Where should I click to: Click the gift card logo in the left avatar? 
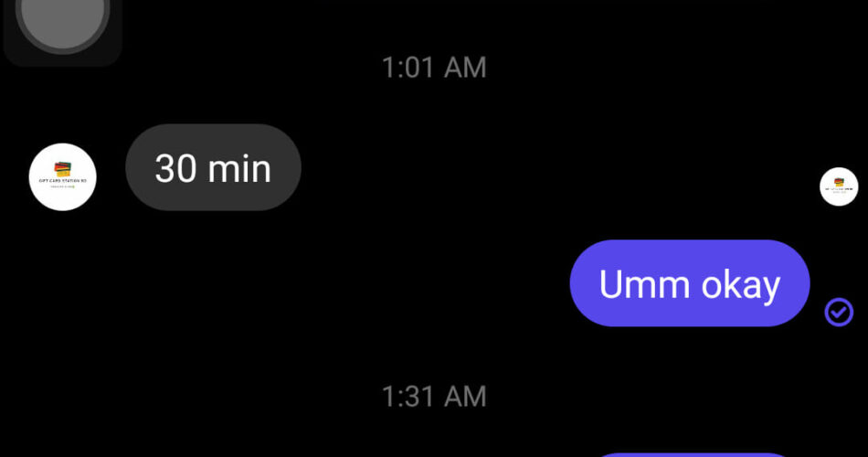(62, 169)
